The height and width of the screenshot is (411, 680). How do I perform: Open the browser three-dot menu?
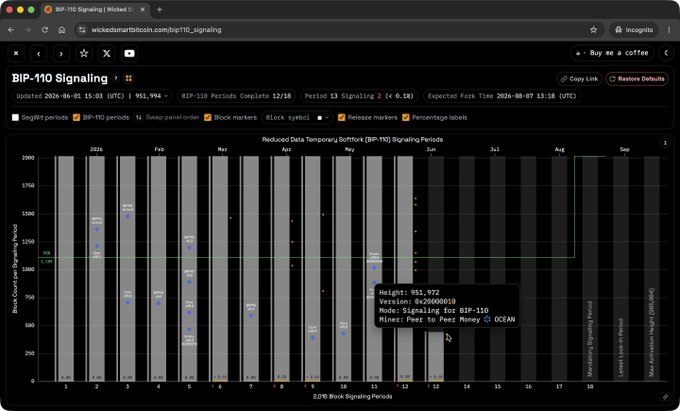(668, 30)
